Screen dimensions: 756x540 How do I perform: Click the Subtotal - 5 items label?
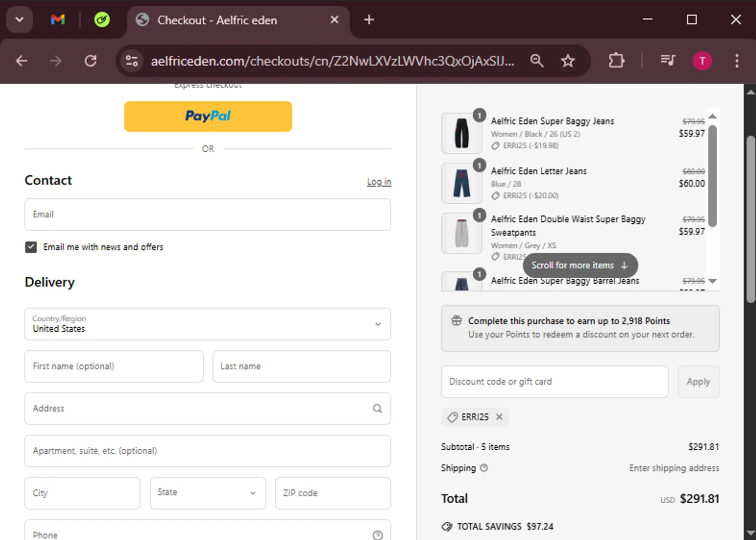click(x=475, y=447)
